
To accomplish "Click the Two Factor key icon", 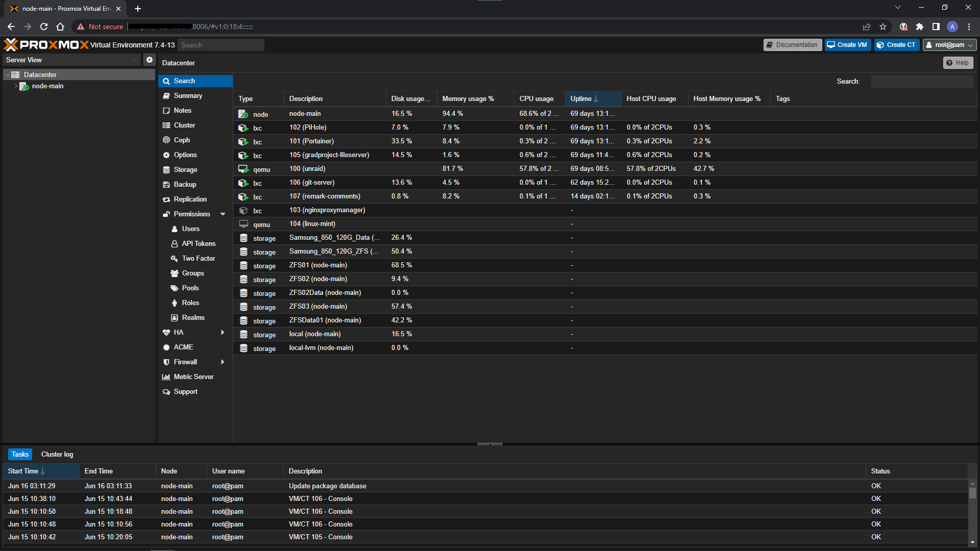I will (x=175, y=259).
